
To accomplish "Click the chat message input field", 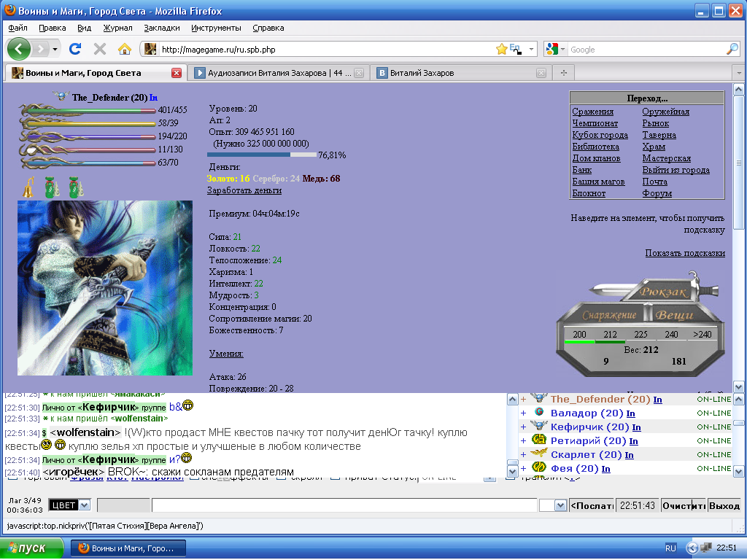I will click(344, 505).
